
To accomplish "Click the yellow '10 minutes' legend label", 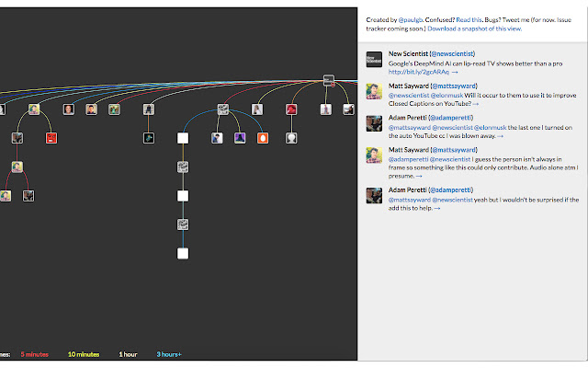I will tap(84, 354).
